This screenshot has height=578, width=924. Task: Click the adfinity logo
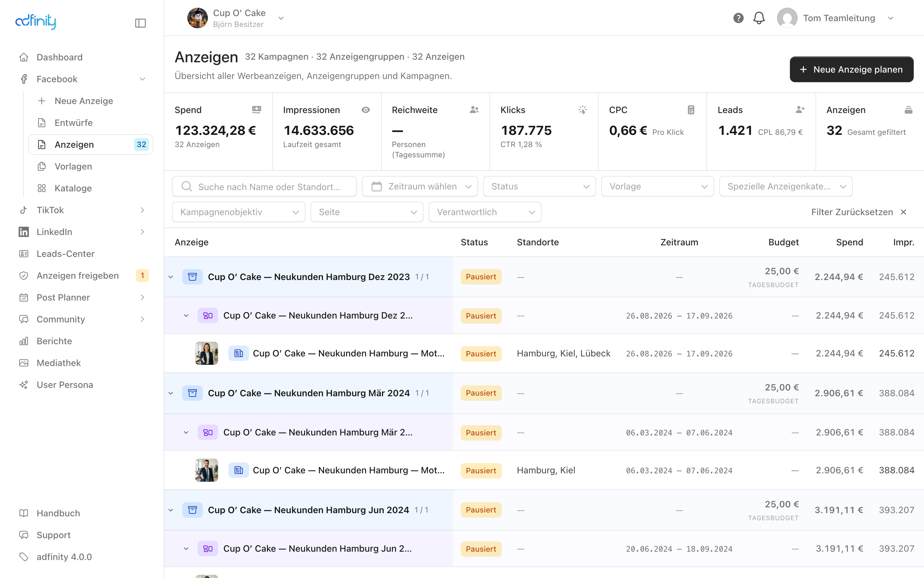(x=36, y=22)
